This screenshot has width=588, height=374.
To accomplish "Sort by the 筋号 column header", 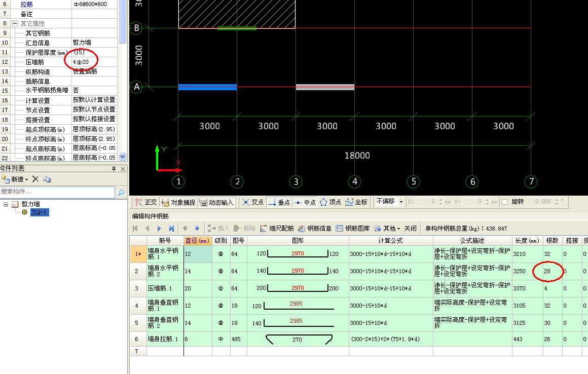I will click(x=165, y=241).
